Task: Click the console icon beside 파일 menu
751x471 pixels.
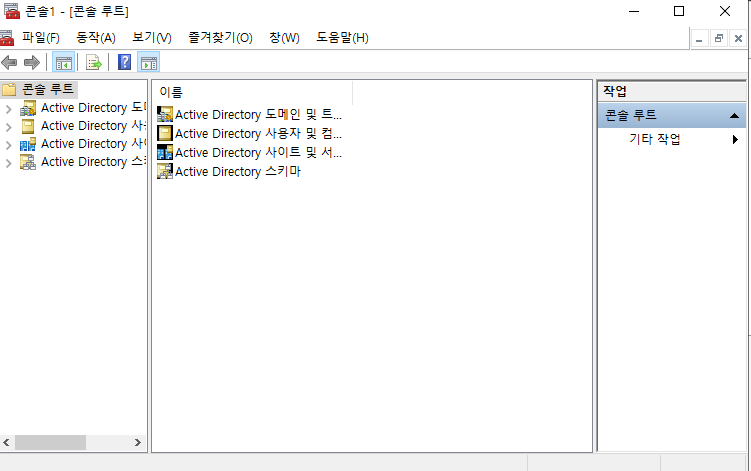Action: [7, 38]
